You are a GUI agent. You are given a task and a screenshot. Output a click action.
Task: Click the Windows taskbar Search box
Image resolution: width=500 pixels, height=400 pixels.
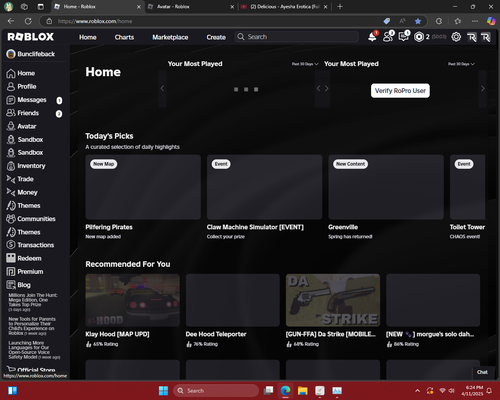click(x=216, y=391)
